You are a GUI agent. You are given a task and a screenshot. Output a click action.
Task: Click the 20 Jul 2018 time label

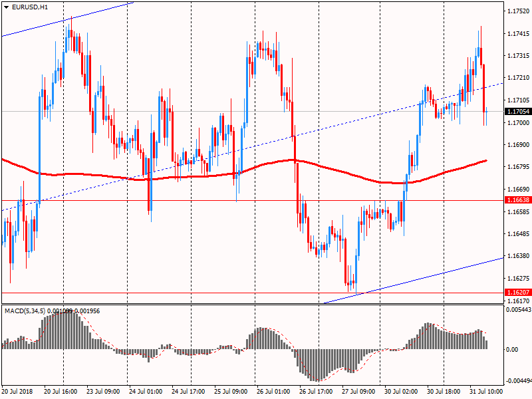(18, 391)
